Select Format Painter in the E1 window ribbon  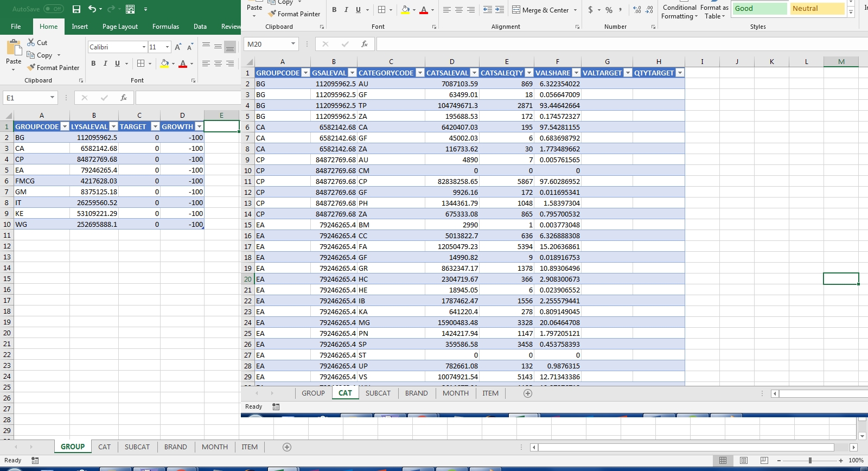(x=53, y=68)
